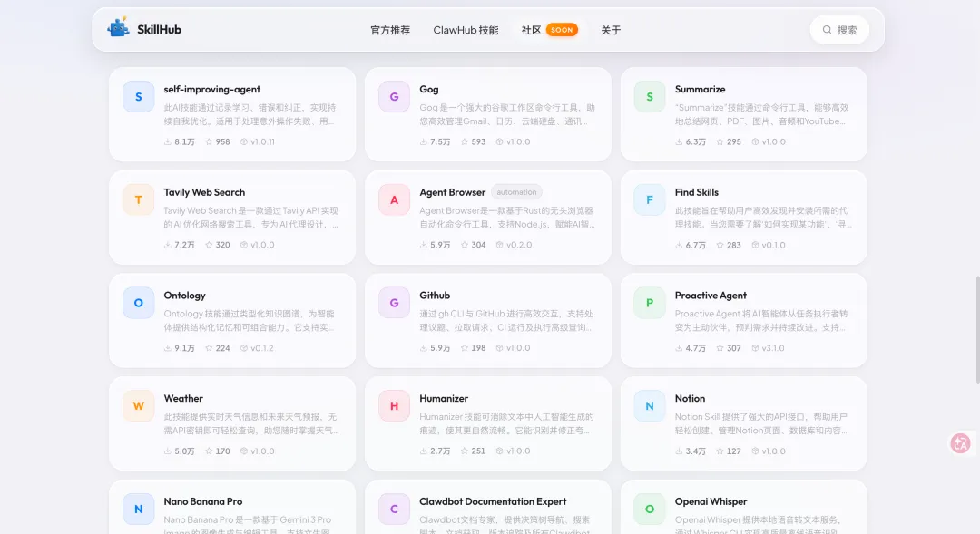The width and height of the screenshot is (980, 534).
Task: Click the SkillHub robot logo
Action: pos(118,27)
